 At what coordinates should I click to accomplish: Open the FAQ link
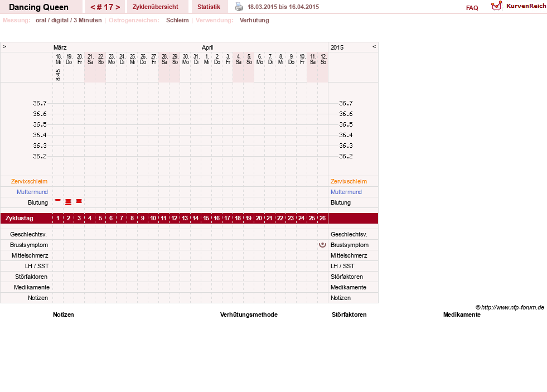[472, 8]
